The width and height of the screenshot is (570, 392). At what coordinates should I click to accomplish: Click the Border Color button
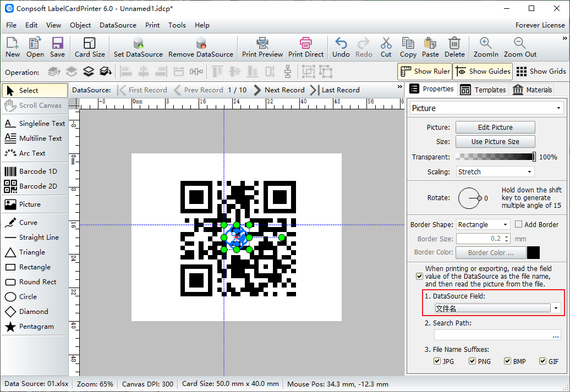pyautogui.click(x=491, y=252)
